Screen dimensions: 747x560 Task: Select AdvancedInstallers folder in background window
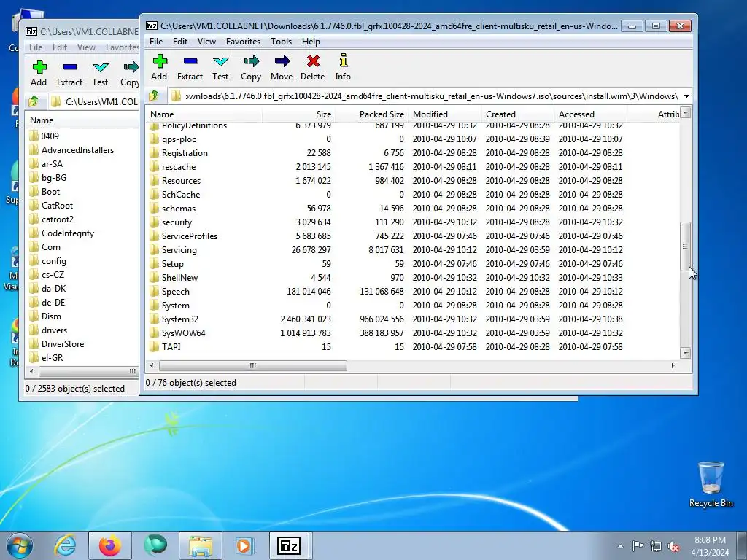(77, 150)
